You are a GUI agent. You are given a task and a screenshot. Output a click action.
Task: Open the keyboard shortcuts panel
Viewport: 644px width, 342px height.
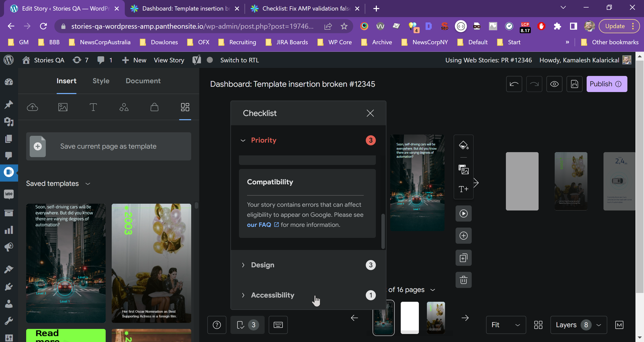[278, 325]
